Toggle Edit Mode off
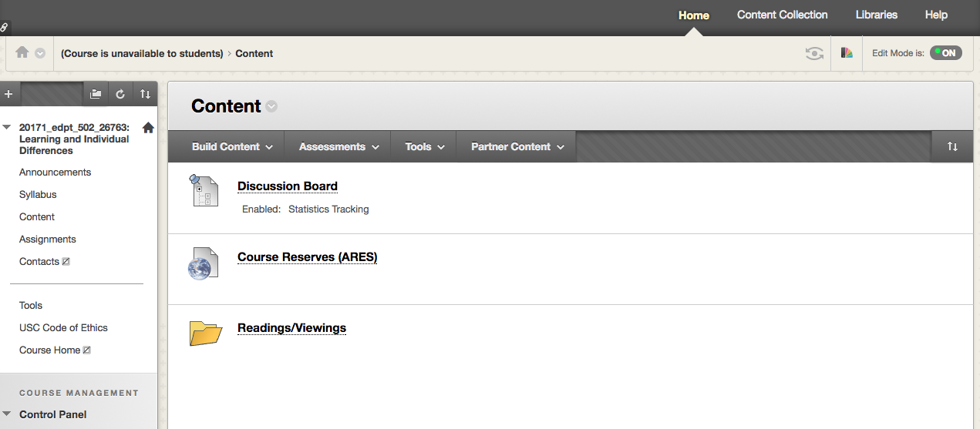 coord(945,53)
